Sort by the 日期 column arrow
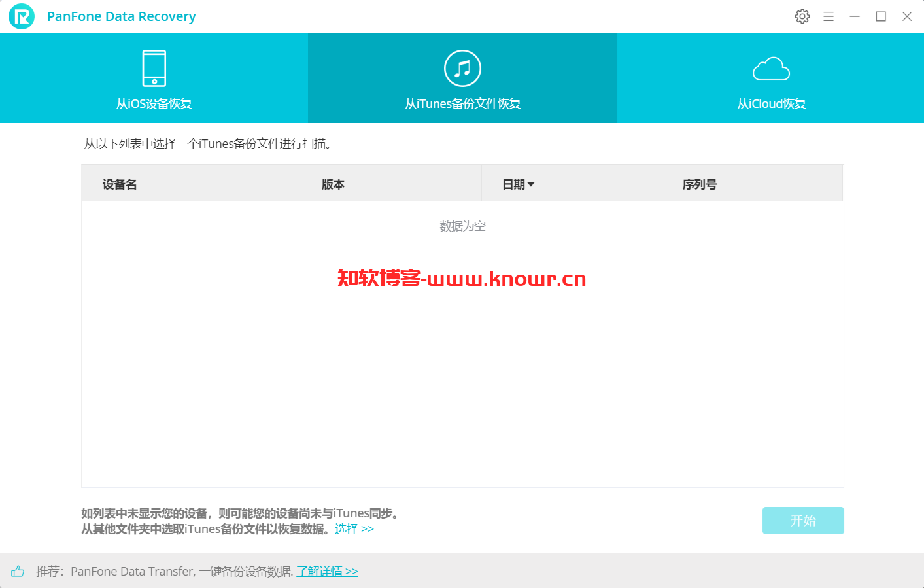This screenshot has height=588, width=924. click(531, 184)
